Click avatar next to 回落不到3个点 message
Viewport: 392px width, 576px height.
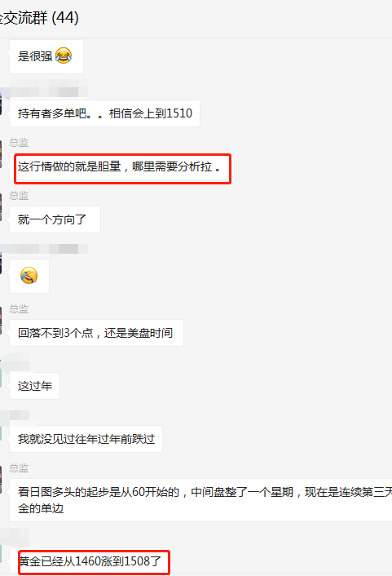[x=1, y=321]
